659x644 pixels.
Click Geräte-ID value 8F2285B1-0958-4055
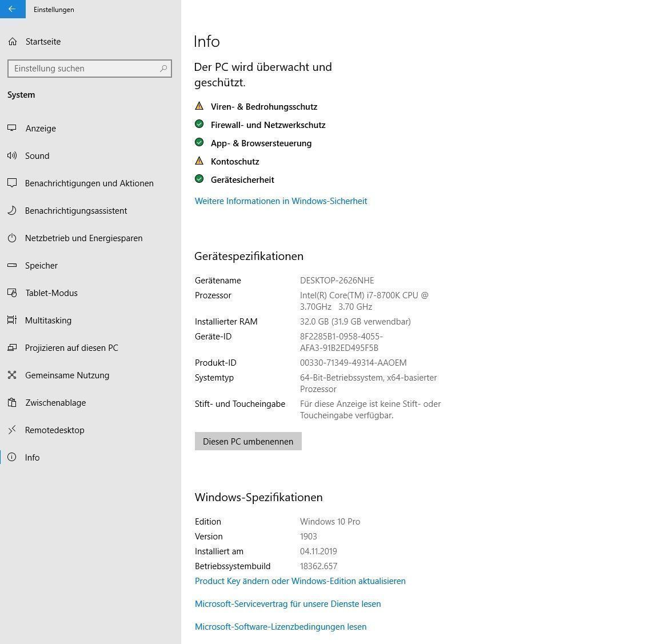pyautogui.click(x=341, y=342)
